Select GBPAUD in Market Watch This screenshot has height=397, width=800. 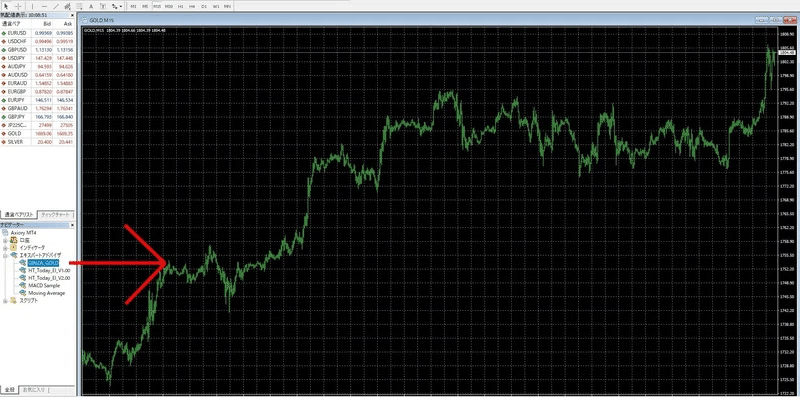pos(37,108)
